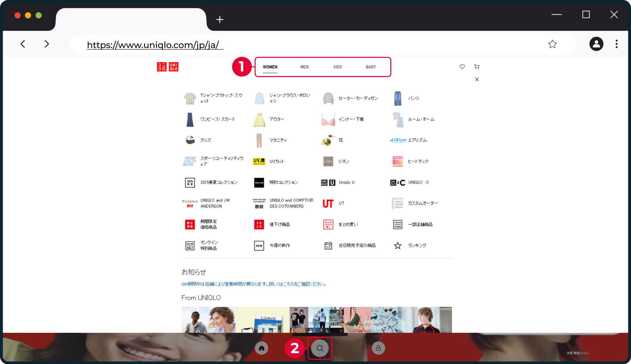Go to home via bottom house icon
631x364 pixels.
click(262, 348)
